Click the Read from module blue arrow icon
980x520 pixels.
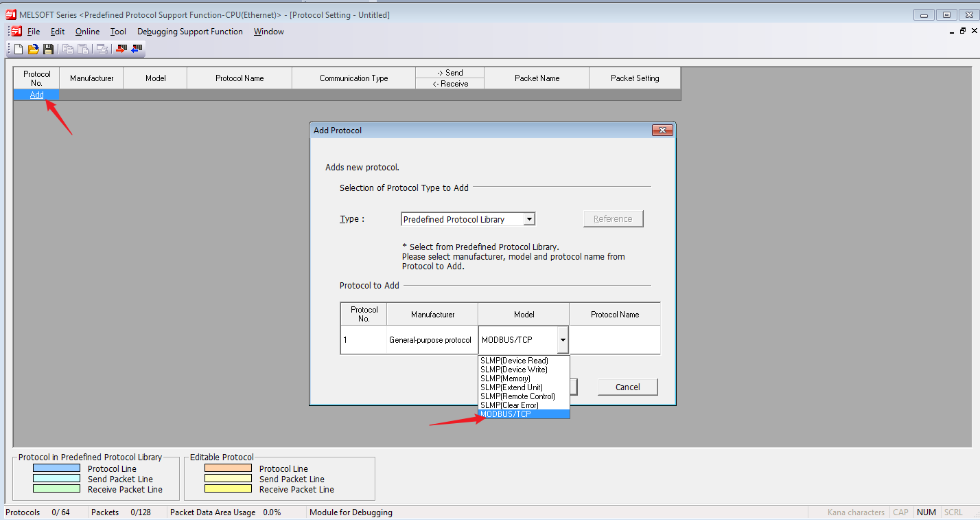pyautogui.click(x=137, y=49)
